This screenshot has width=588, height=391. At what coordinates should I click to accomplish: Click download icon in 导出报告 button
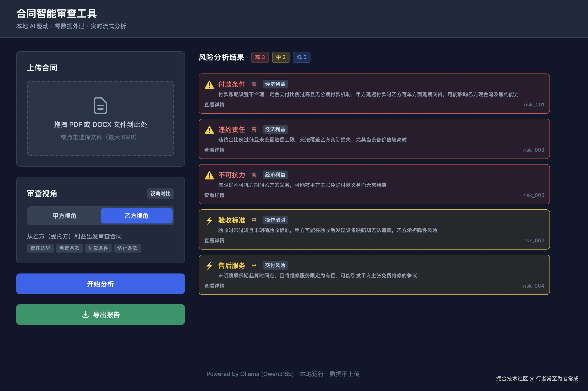point(85,315)
